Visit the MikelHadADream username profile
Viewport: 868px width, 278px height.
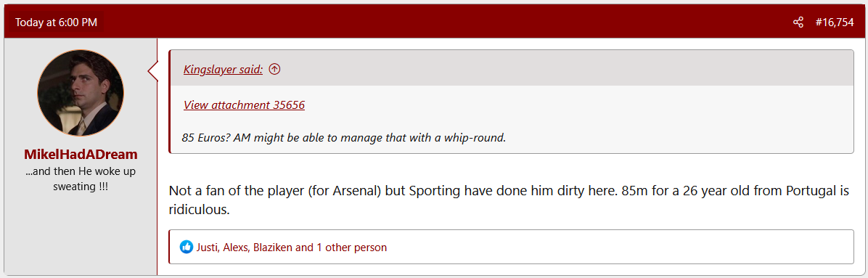(x=81, y=155)
